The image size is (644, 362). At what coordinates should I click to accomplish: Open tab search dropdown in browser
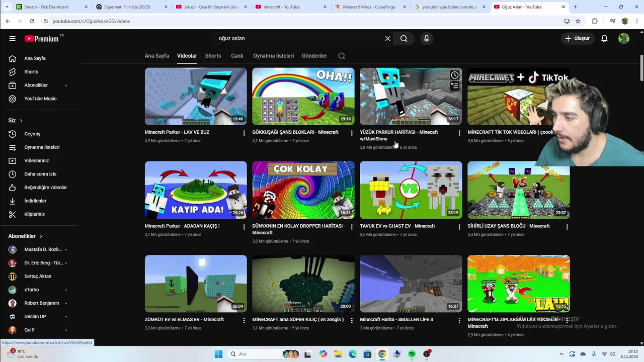coord(6,7)
